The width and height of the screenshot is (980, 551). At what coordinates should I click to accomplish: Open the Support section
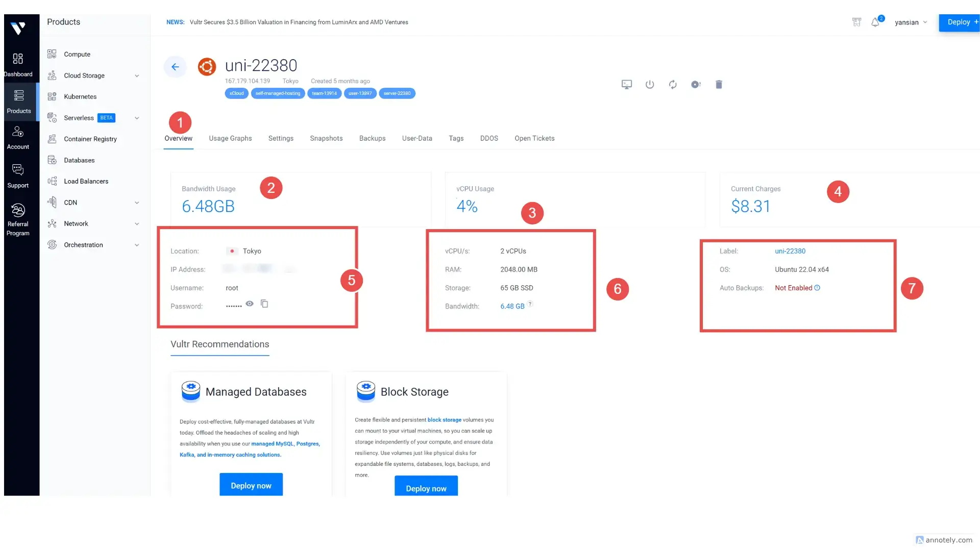[18, 176]
